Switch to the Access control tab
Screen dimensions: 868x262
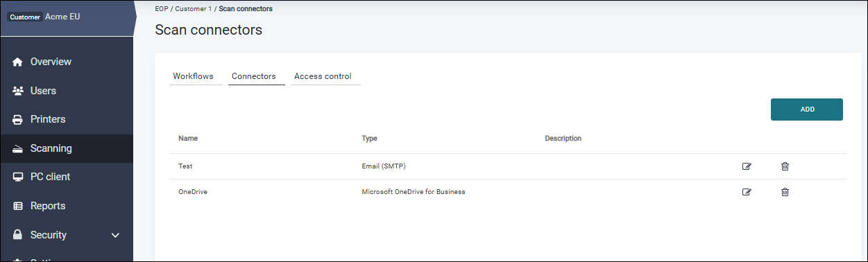point(323,76)
